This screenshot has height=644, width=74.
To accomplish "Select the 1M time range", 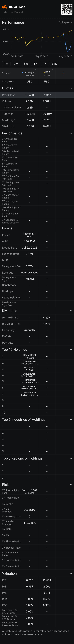I will [6, 64].
